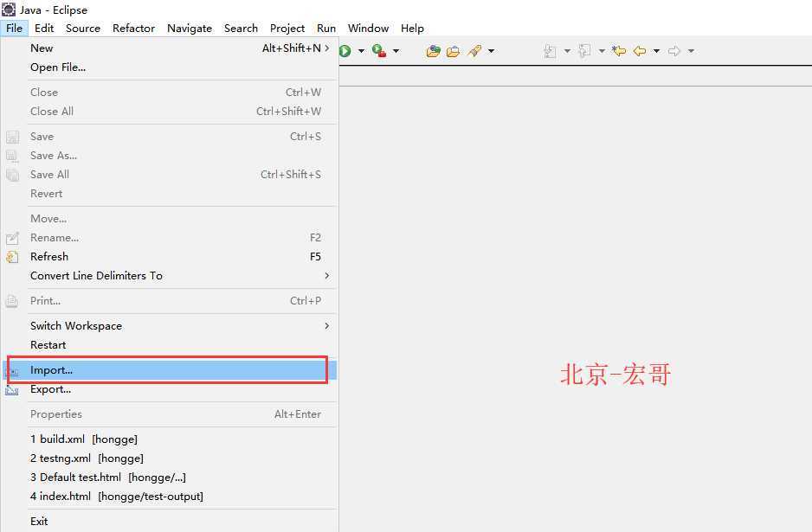
Task: Open the Next Annotation dropdown arrow
Action: [x=567, y=51]
